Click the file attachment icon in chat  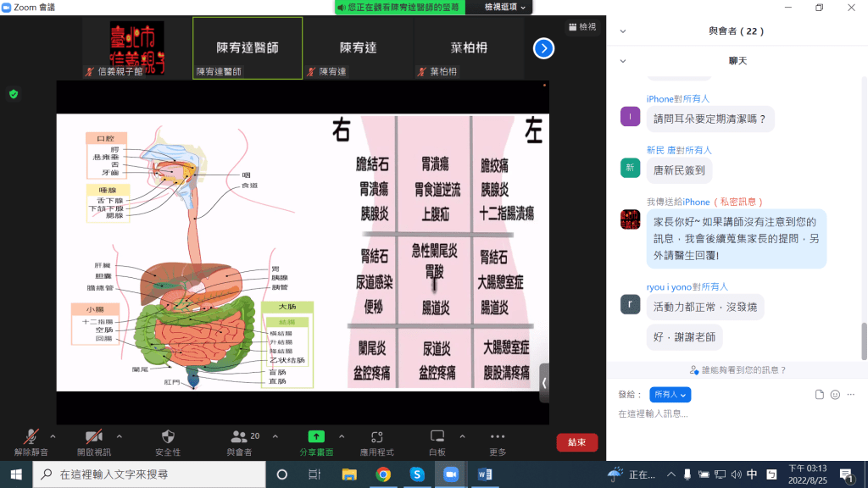tap(819, 395)
